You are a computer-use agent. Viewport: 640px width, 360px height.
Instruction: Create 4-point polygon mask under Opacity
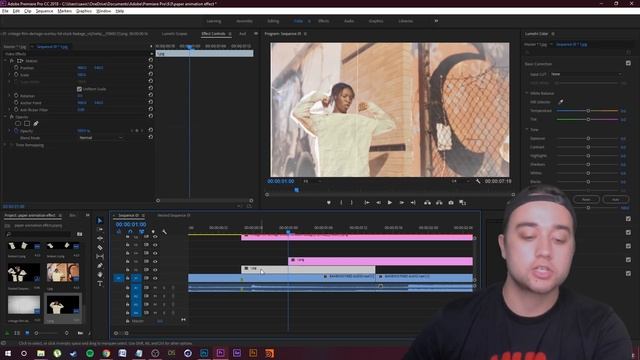[x=27, y=123]
